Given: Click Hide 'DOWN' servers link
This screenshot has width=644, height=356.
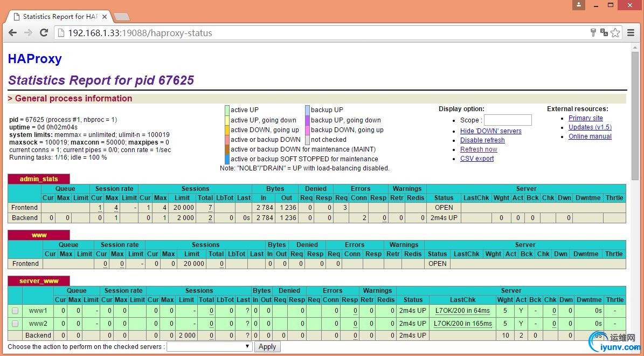Looking at the screenshot, I should pyautogui.click(x=490, y=131).
